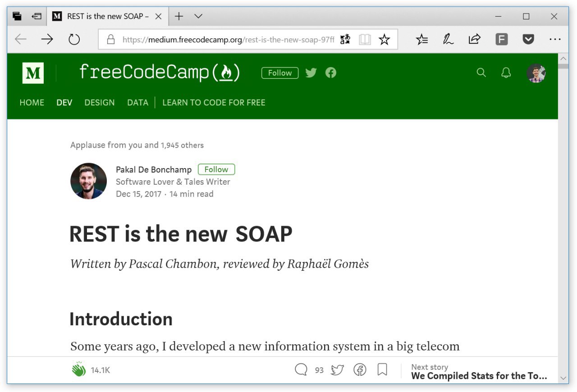Viewport: 577px width, 392px height.
Task: Click the freeCodeCamp publication logo
Action: pyautogui.click(x=160, y=73)
